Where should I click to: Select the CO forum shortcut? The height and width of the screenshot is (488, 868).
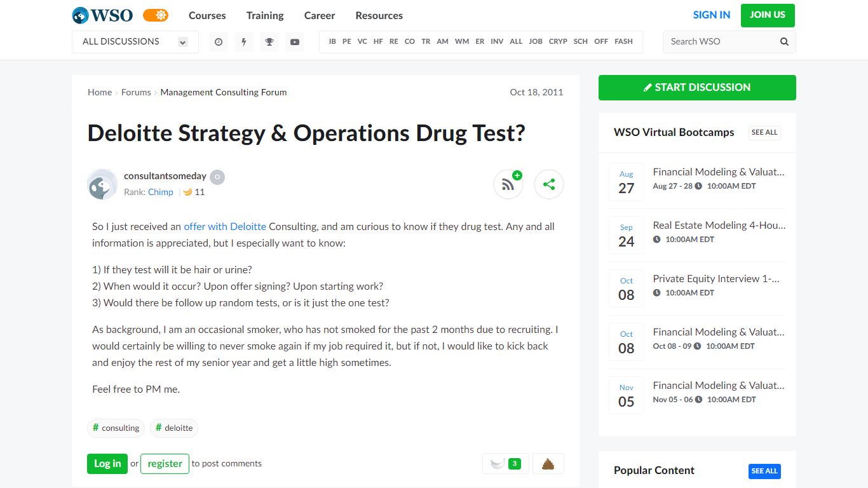click(x=410, y=41)
